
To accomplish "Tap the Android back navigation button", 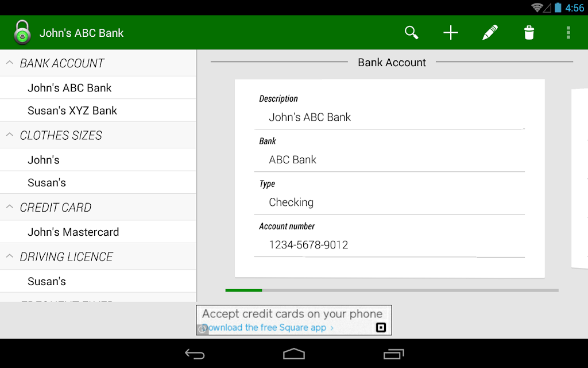I will click(195, 354).
